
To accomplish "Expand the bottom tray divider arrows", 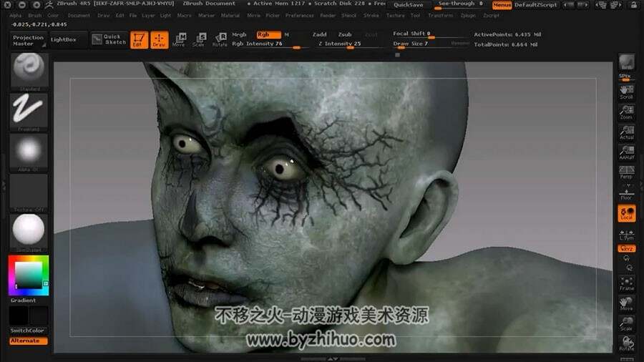I will click(332, 358).
